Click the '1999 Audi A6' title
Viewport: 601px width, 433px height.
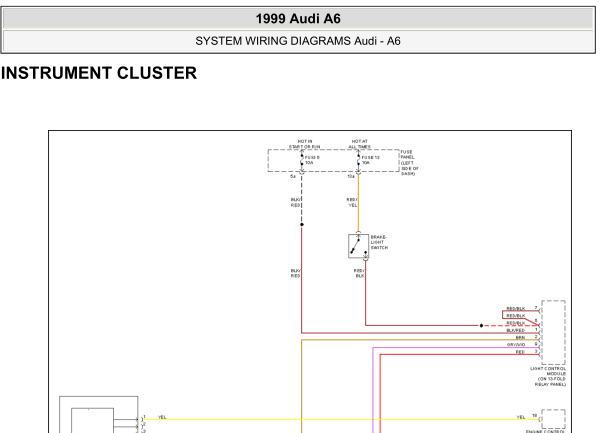click(298, 19)
